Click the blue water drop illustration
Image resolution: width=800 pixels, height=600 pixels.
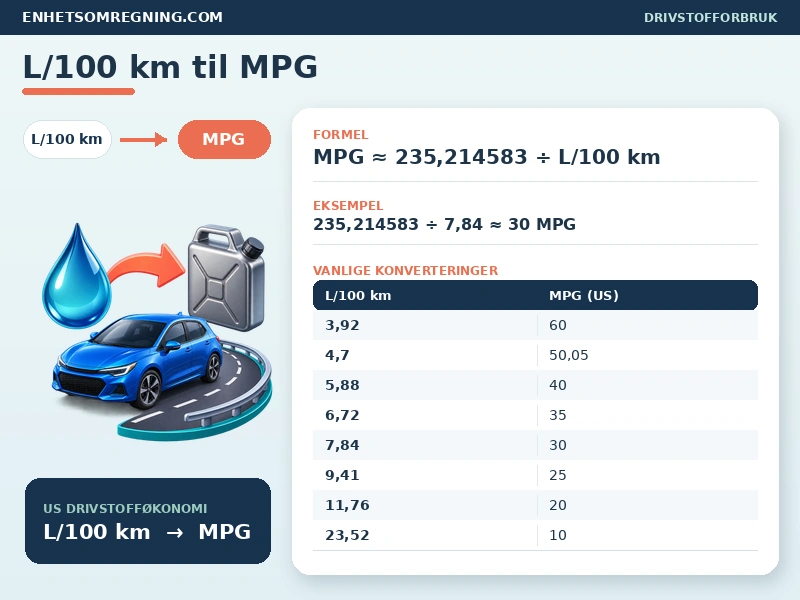[x=77, y=276]
